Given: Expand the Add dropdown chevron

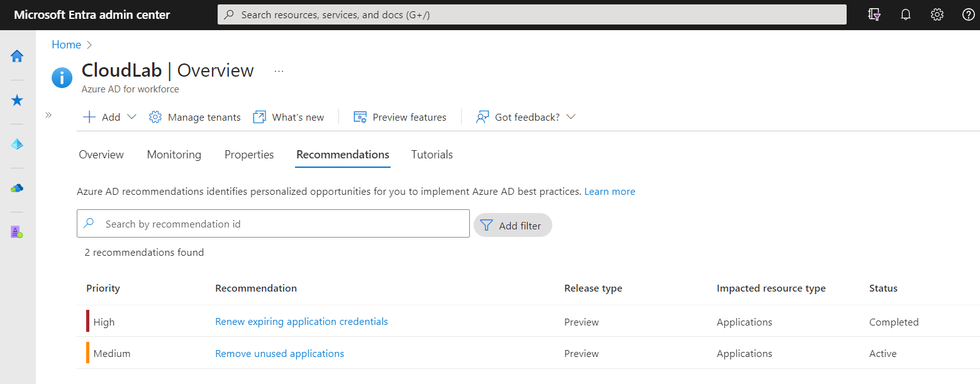Looking at the screenshot, I should [131, 117].
